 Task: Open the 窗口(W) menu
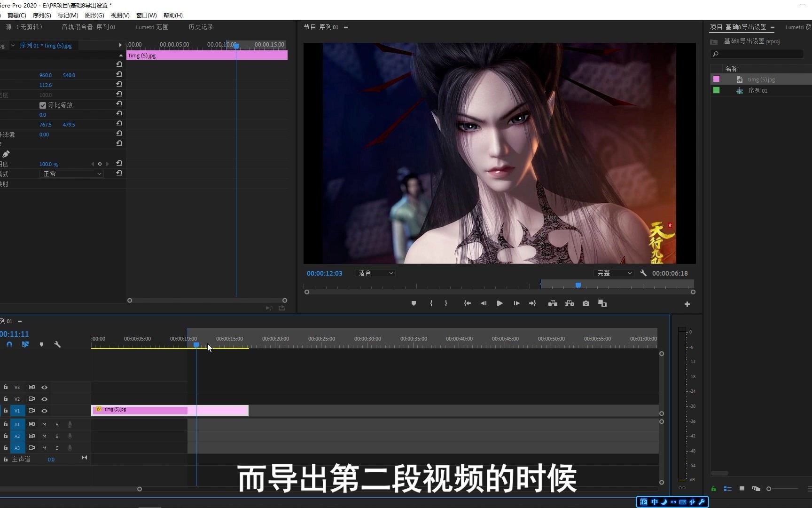tap(146, 16)
